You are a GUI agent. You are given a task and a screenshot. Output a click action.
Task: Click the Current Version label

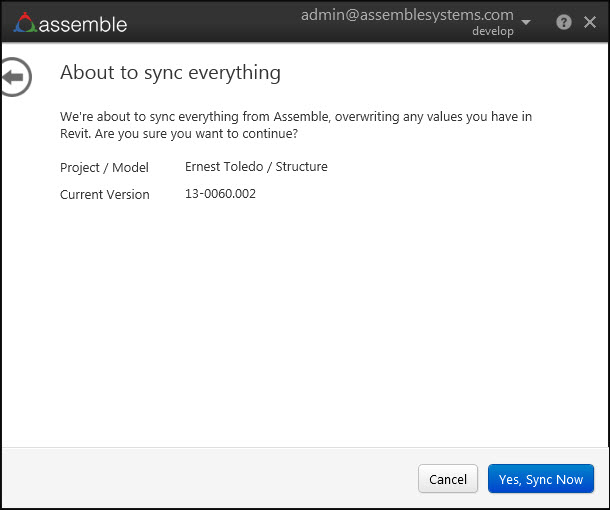point(104,194)
